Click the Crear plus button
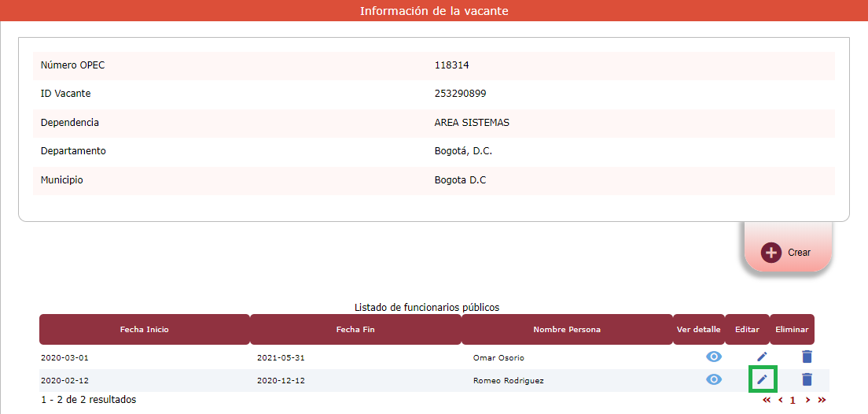The width and height of the screenshot is (868, 414). tap(772, 253)
